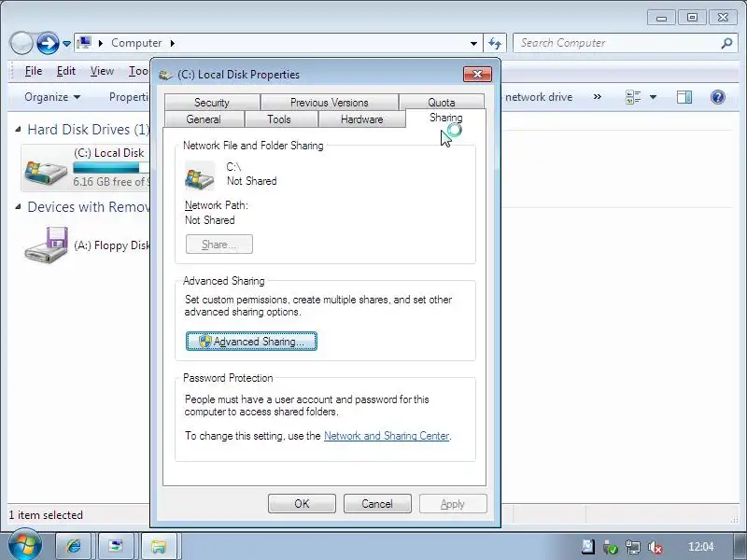The width and height of the screenshot is (747, 560).
Task: Close the Local Disk Properties dialog
Action: [x=477, y=74]
